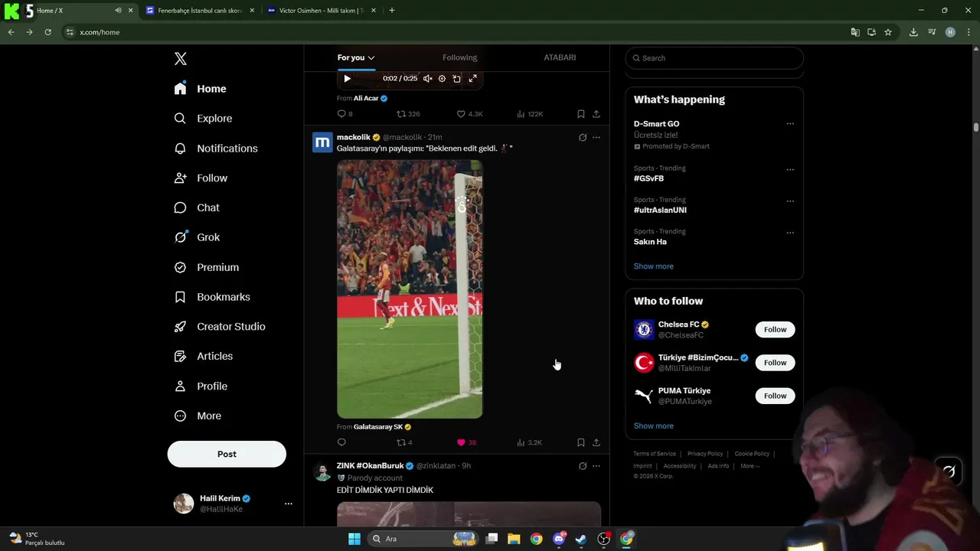Click Grok icon on ZINK #OkanBuruk post
The width and height of the screenshot is (980, 551).
[x=583, y=466]
